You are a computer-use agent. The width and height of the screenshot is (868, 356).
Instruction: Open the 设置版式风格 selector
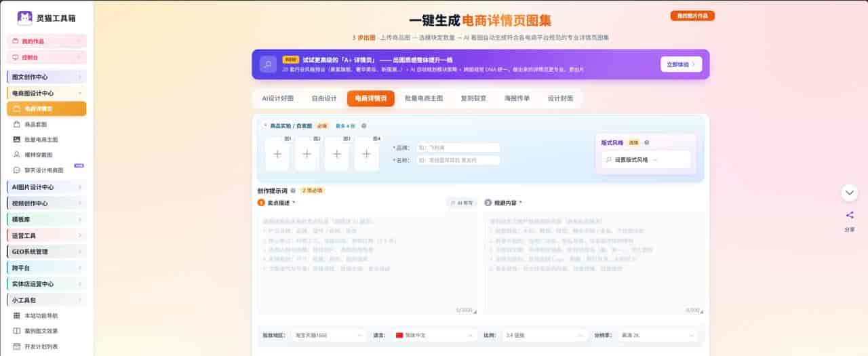(646, 159)
